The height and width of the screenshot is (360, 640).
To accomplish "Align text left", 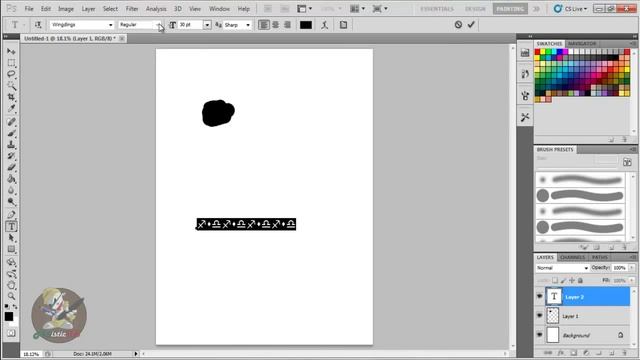I will click(x=264, y=25).
